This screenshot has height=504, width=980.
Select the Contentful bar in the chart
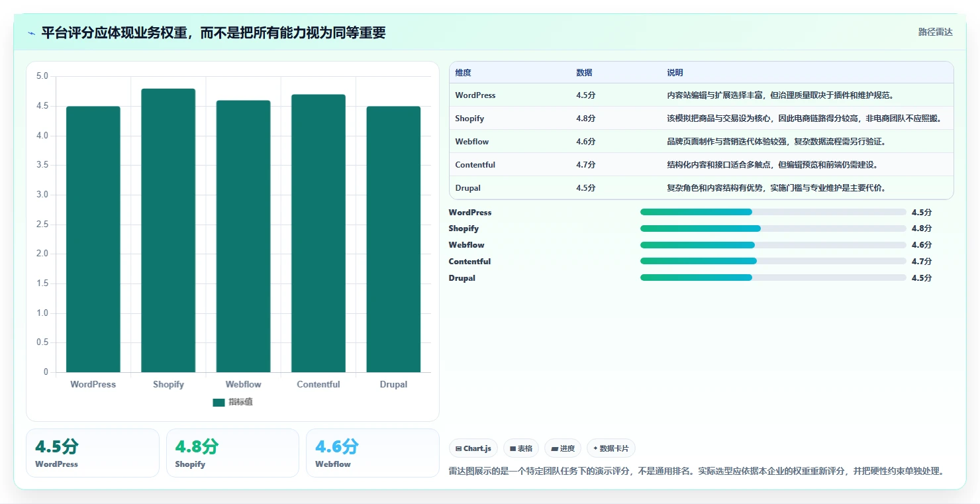318,233
